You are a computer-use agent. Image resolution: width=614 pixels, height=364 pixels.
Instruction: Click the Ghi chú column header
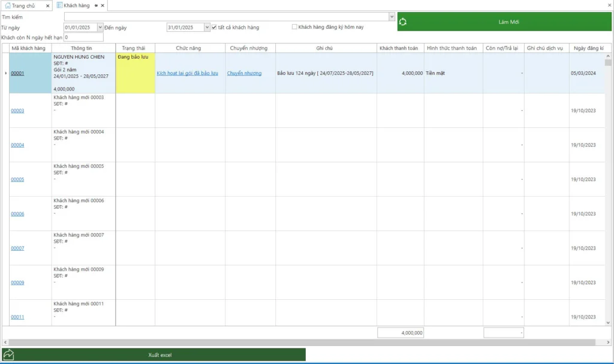click(326, 48)
